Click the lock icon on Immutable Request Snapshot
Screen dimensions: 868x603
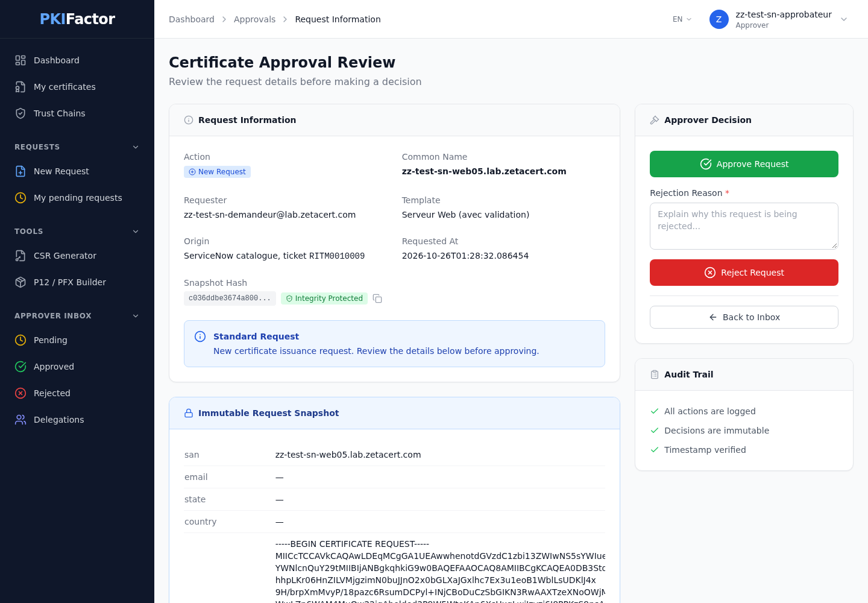[x=189, y=413]
